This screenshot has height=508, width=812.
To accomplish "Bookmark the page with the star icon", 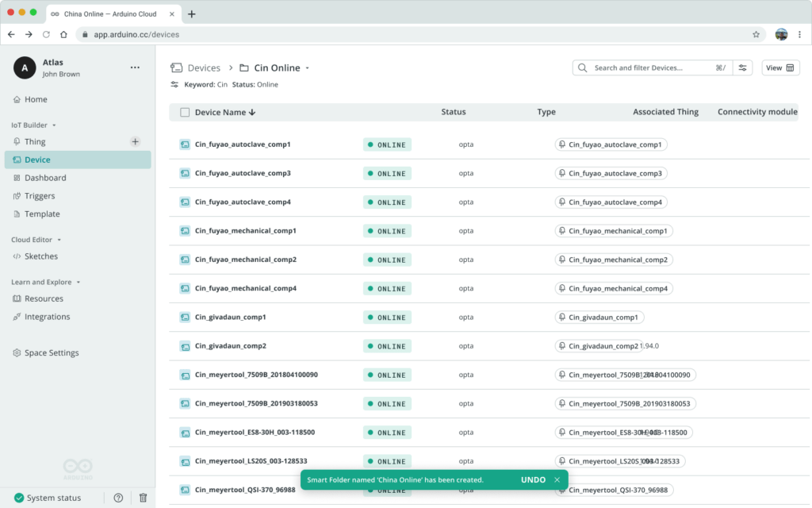I will tap(756, 34).
